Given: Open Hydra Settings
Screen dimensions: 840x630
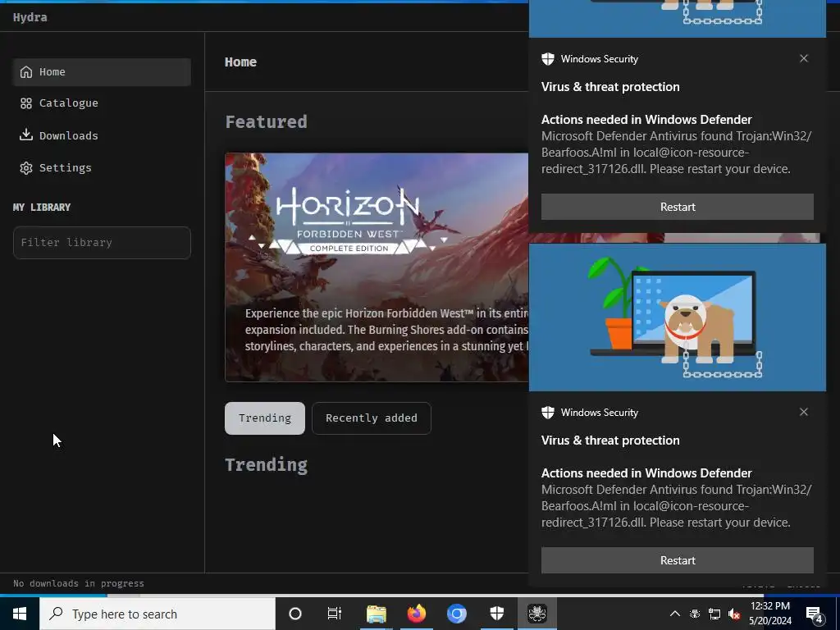Looking at the screenshot, I should (102, 167).
